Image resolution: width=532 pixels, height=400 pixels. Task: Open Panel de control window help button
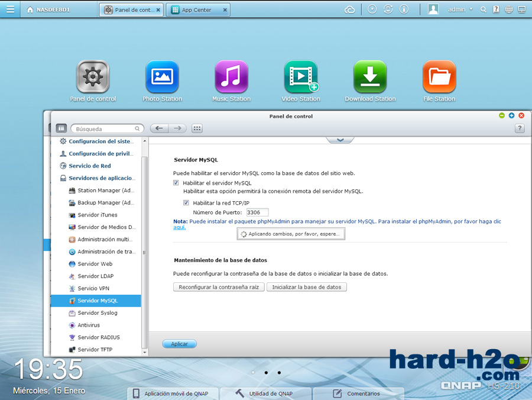pyautogui.click(x=520, y=128)
